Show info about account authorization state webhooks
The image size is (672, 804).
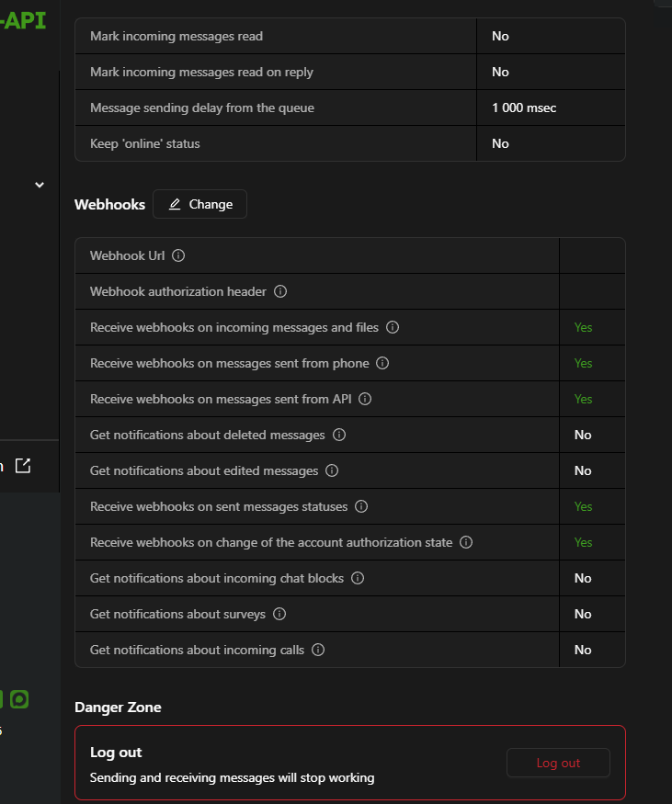466,542
